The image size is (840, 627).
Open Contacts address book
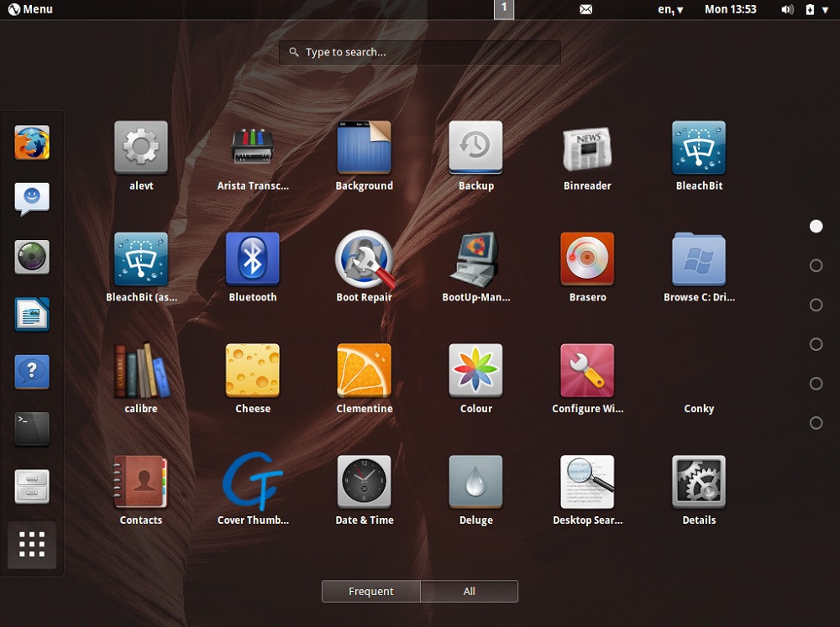click(x=141, y=482)
